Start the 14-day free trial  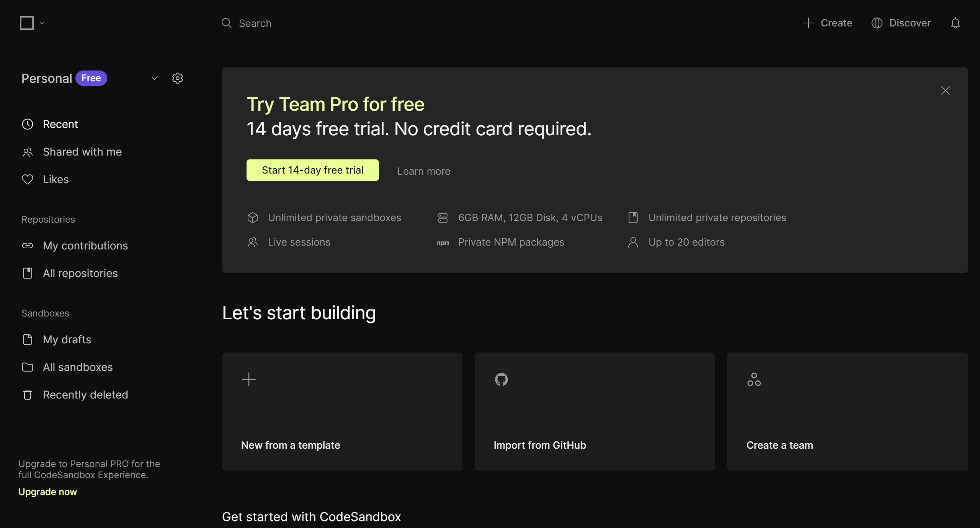coord(312,170)
